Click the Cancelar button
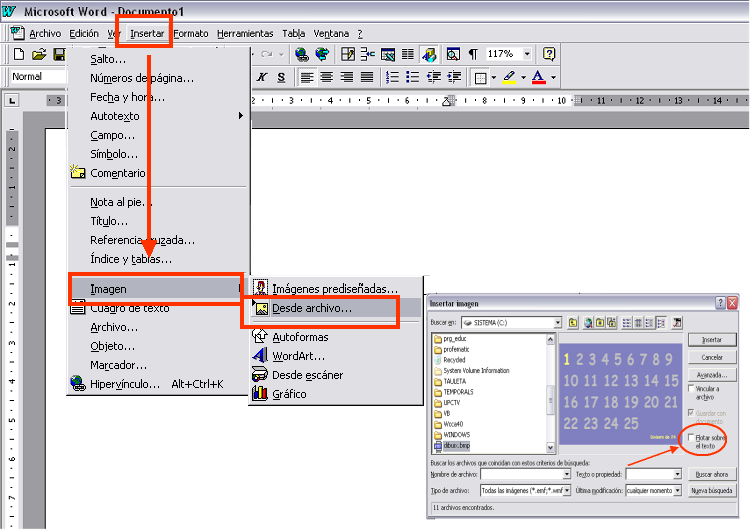This screenshot has width=750, height=530. (712, 357)
